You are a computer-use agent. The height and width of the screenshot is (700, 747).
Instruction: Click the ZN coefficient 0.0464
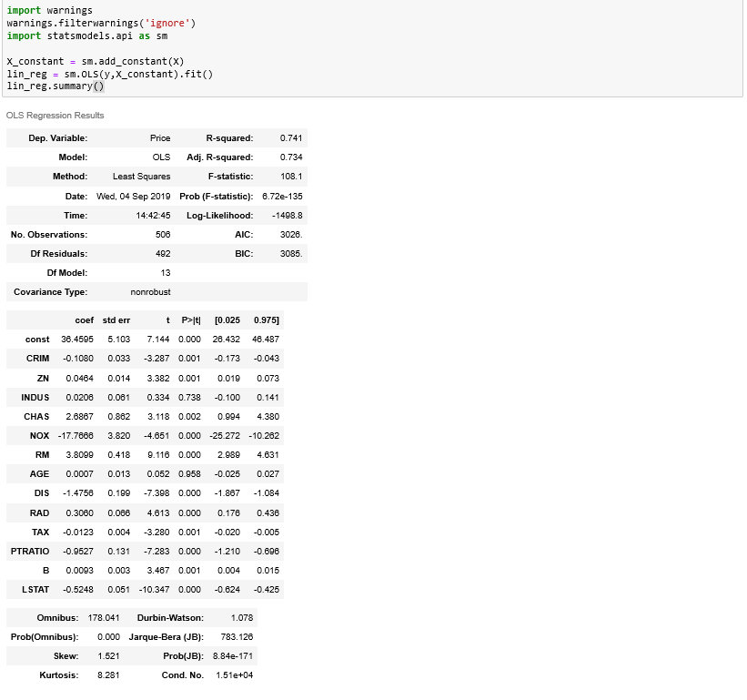[79, 379]
